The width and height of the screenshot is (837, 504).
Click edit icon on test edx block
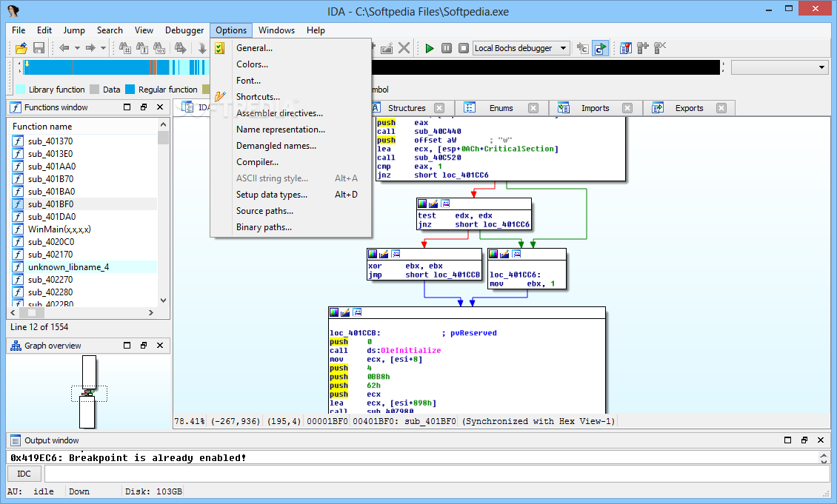tap(433, 204)
